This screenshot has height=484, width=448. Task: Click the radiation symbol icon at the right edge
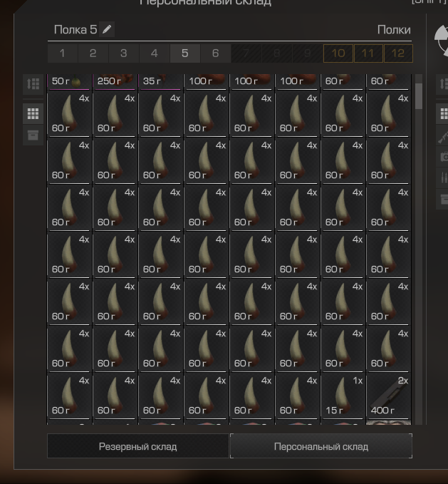(441, 41)
